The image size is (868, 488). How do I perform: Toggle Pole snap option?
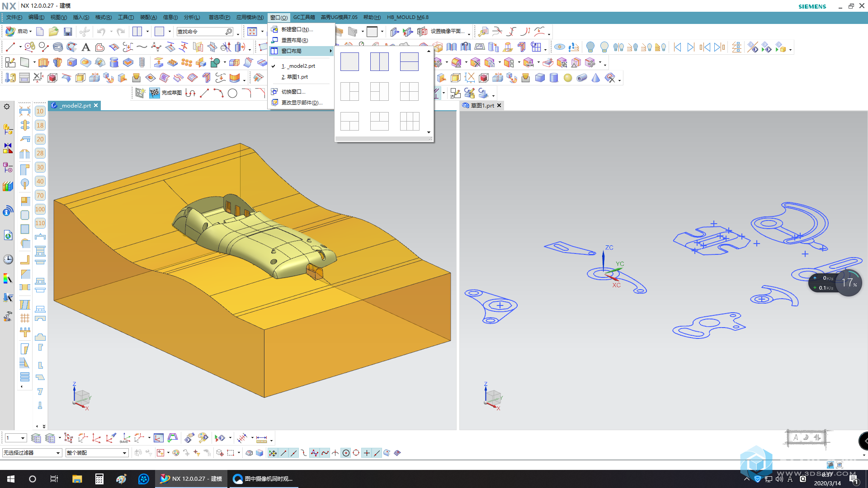coord(315,453)
